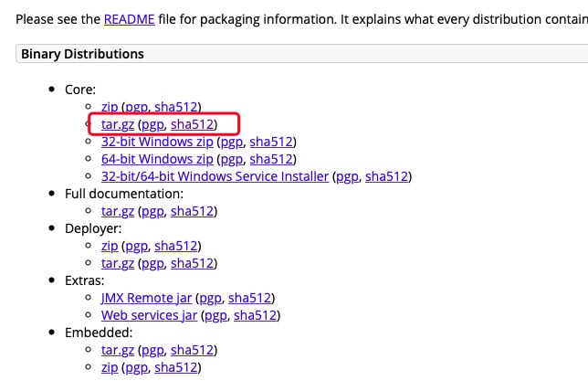The height and width of the screenshot is (391, 588).
Task: Download the 64-bit Windows zip
Action: point(157,159)
